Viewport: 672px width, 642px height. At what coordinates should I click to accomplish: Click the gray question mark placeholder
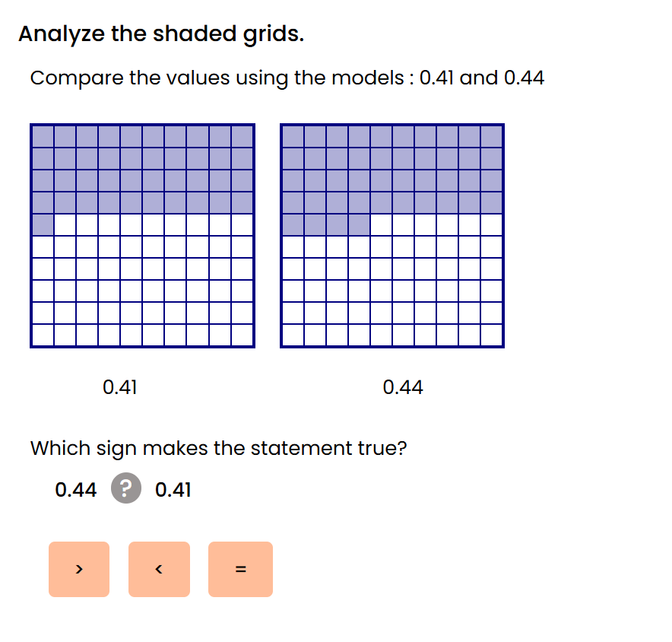click(125, 489)
